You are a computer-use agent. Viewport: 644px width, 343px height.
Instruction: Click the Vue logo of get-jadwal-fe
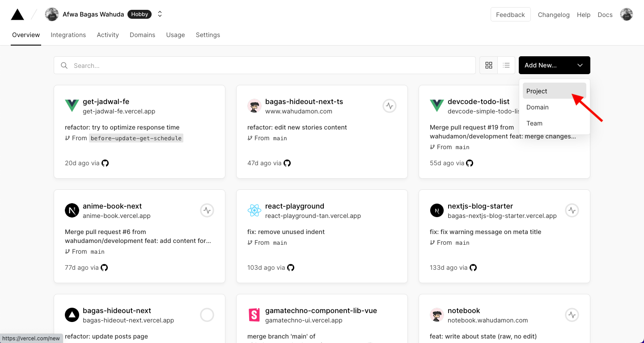[x=72, y=106]
